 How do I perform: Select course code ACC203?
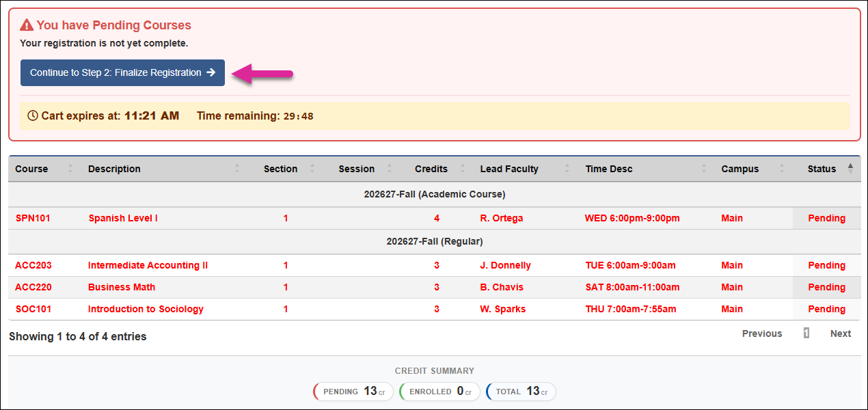pos(33,265)
